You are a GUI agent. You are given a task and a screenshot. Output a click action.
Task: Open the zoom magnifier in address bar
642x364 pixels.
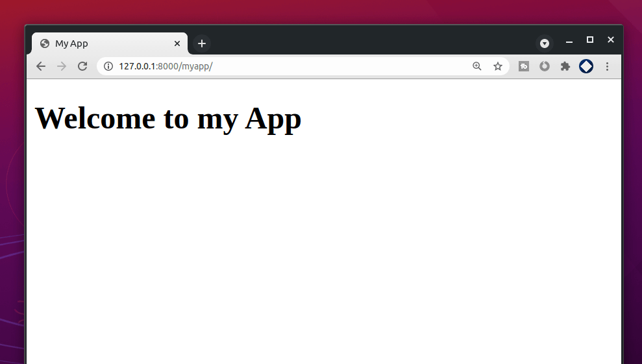click(x=476, y=66)
